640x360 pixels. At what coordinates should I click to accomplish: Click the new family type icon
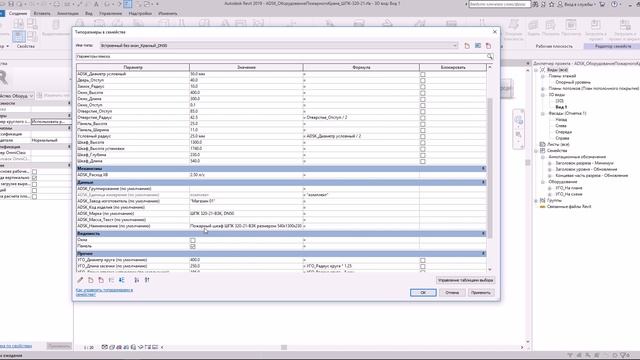(x=467, y=46)
